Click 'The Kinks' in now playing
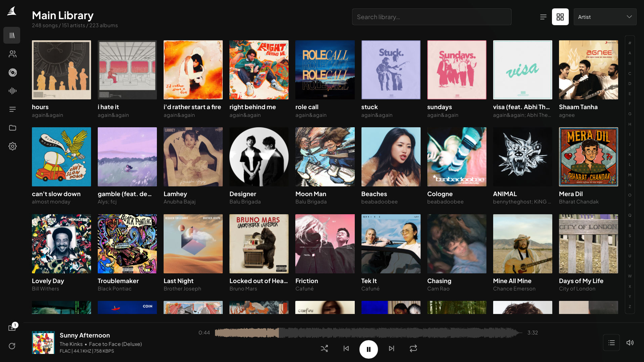 (71, 344)
